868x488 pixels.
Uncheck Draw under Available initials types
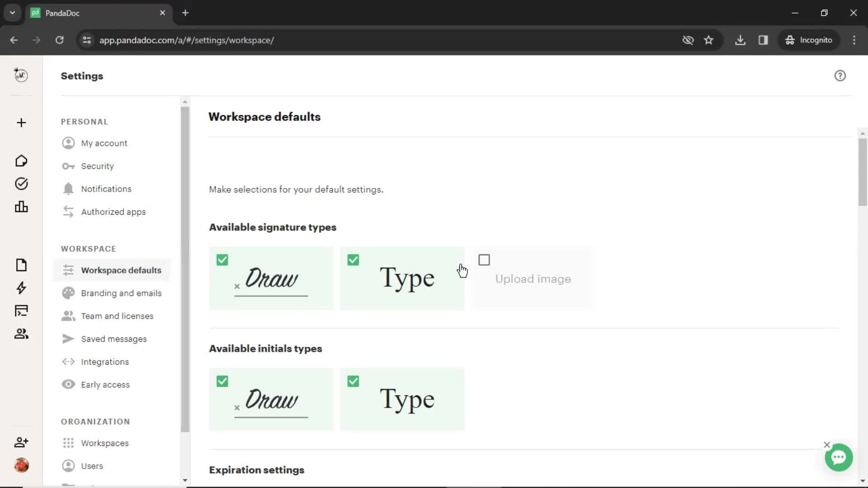click(222, 381)
